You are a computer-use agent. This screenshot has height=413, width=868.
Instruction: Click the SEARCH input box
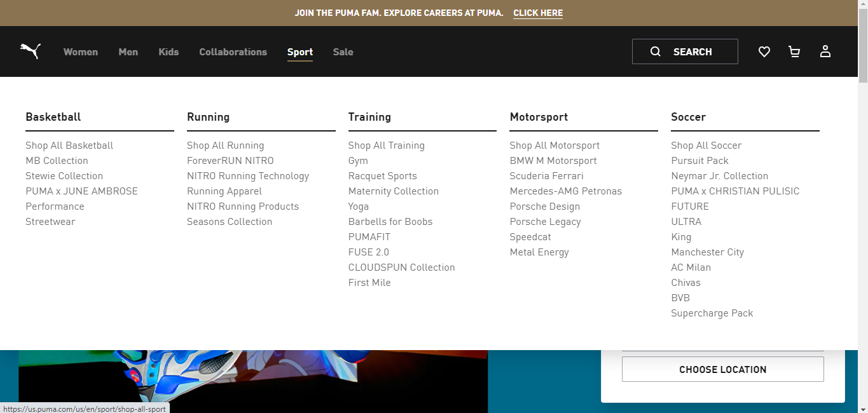(x=685, y=51)
